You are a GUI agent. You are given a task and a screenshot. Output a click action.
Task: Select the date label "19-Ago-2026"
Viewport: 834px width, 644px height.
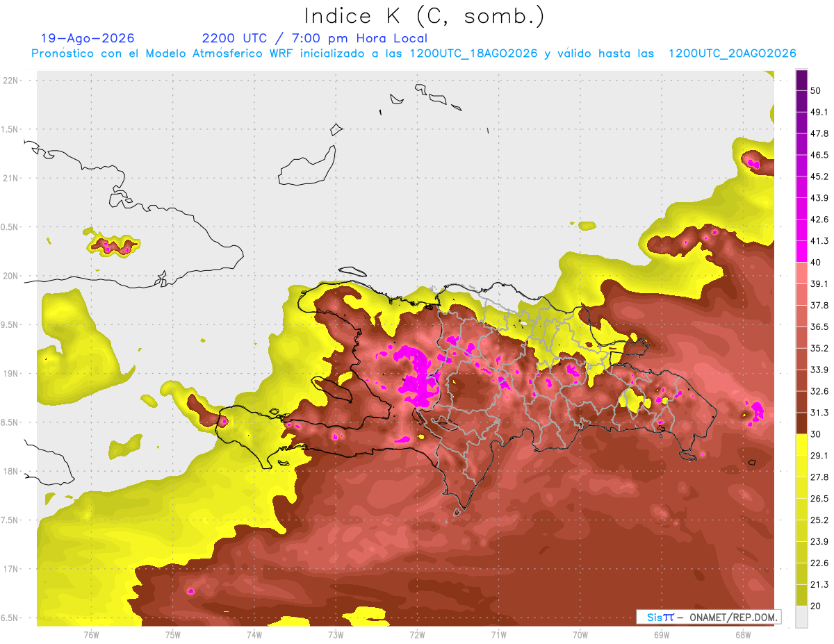tap(88, 38)
